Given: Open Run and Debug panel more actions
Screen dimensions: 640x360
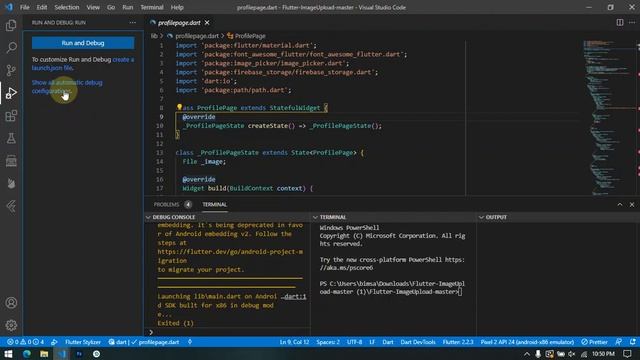Looking at the screenshot, I should click(133, 22).
